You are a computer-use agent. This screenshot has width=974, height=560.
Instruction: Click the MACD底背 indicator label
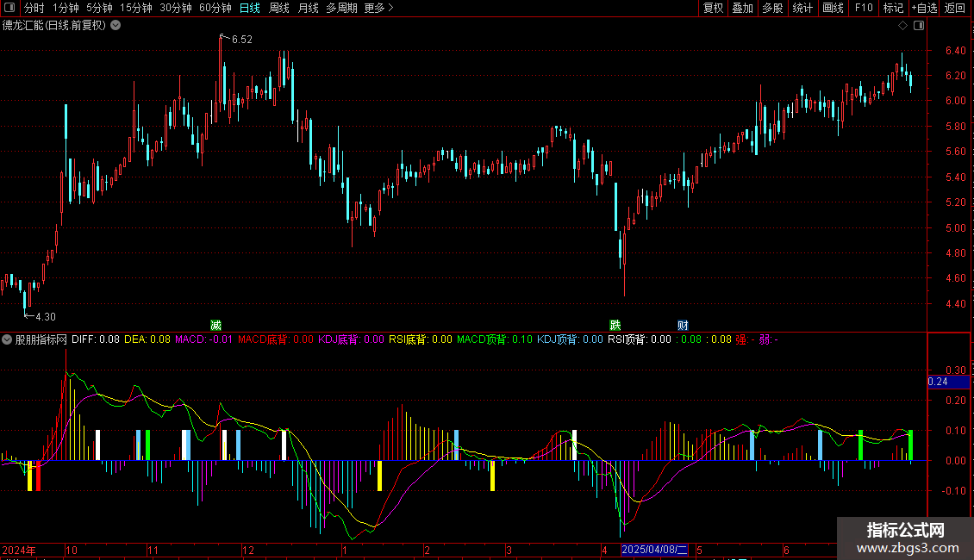(x=276, y=339)
